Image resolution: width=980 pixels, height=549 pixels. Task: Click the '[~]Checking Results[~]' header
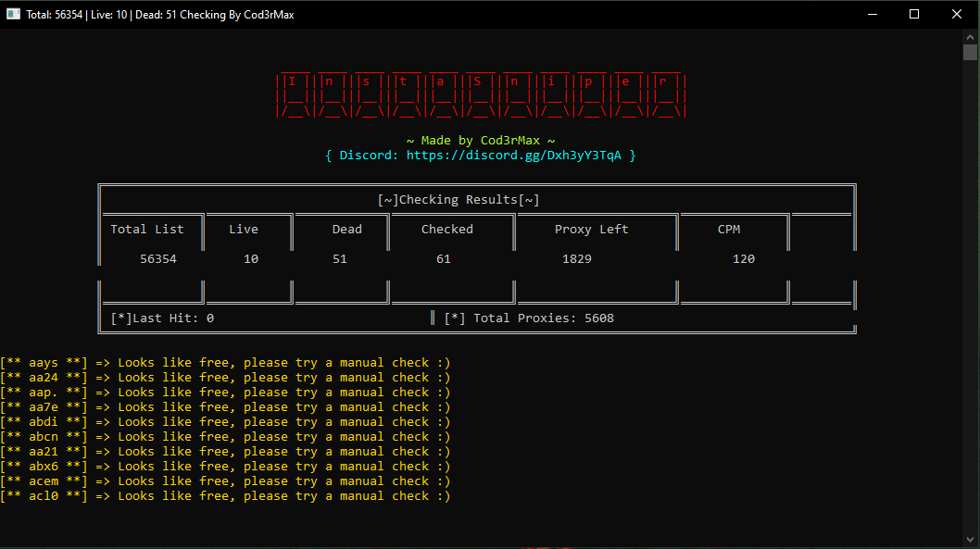coord(459,200)
